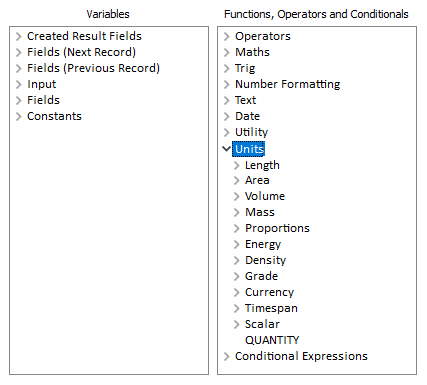Select the Volume units item
Image resolution: width=427 pixels, height=385 pixels.
tap(265, 196)
